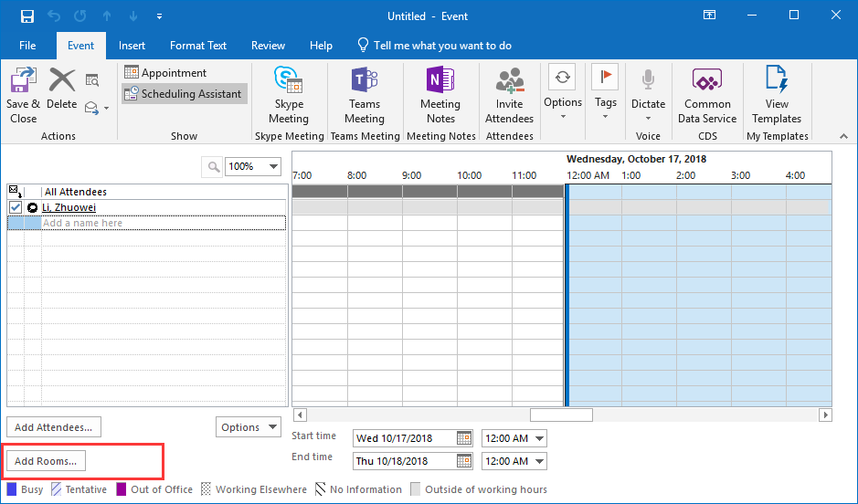858x504 pixels.
Task: Open the Options dropdown below the attendee list
Action: tap(249, 427)
